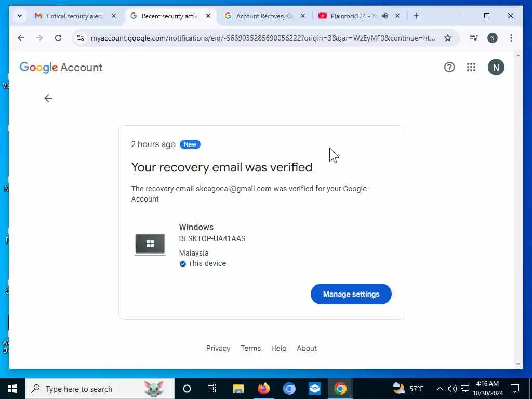Click the Google Chrome taskbar icon

(340, 389)
